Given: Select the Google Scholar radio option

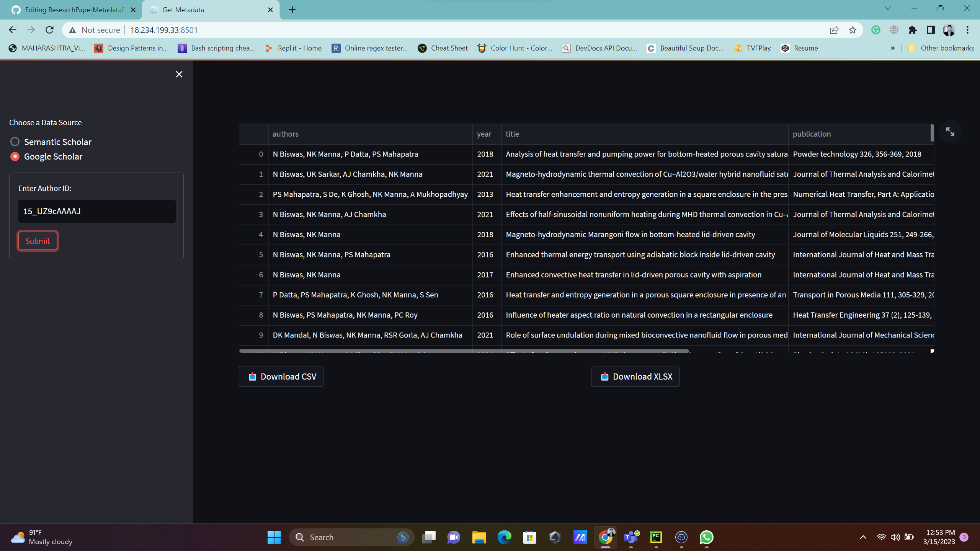Looking at the screenshot, I should point(46,156).
